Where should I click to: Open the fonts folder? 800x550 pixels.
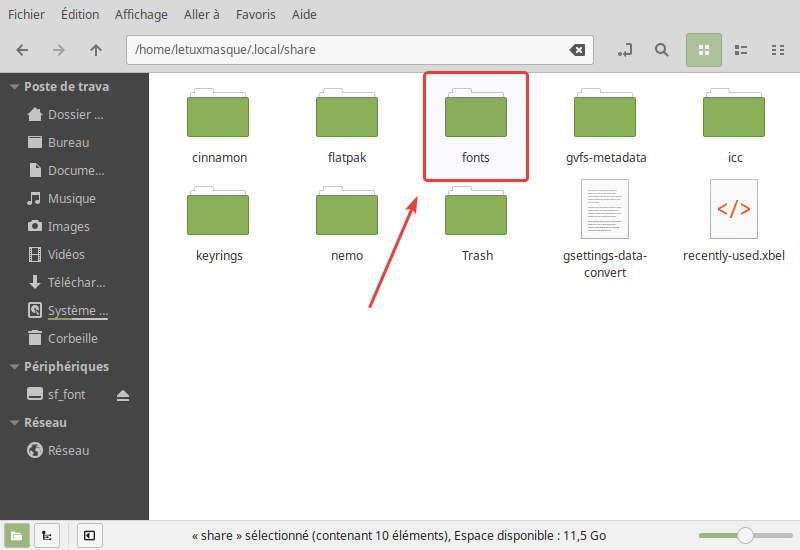(x=476, y=125)
